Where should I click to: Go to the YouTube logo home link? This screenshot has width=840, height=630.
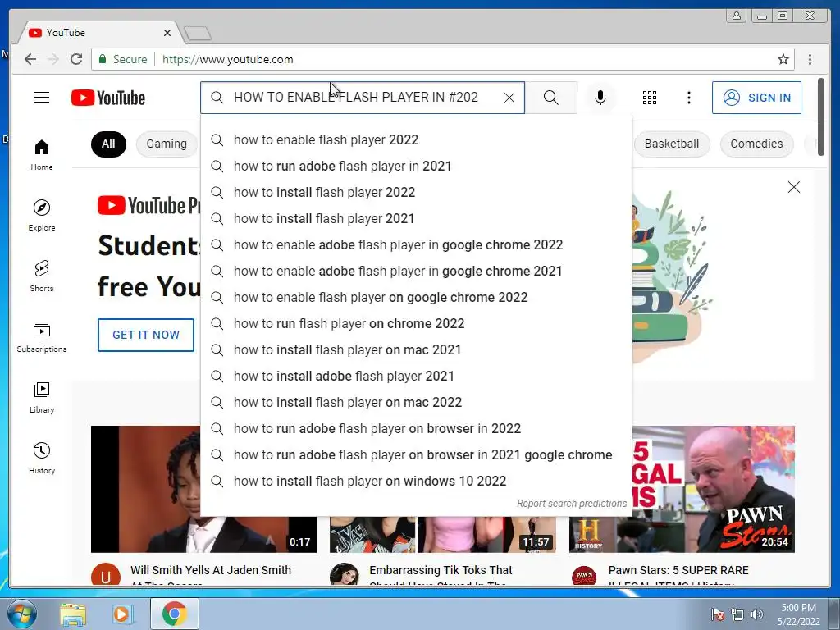coord(108,98)
